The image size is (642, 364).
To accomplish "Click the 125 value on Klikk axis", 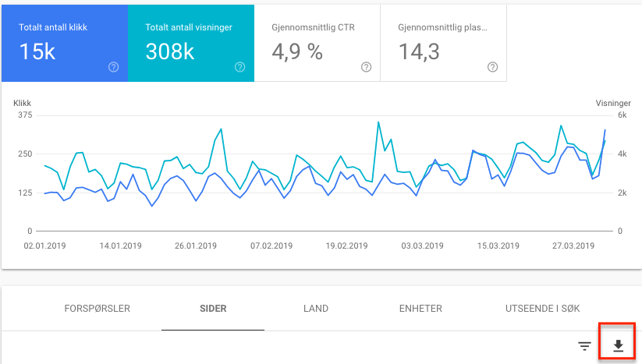I will click(x=25, y=193).
